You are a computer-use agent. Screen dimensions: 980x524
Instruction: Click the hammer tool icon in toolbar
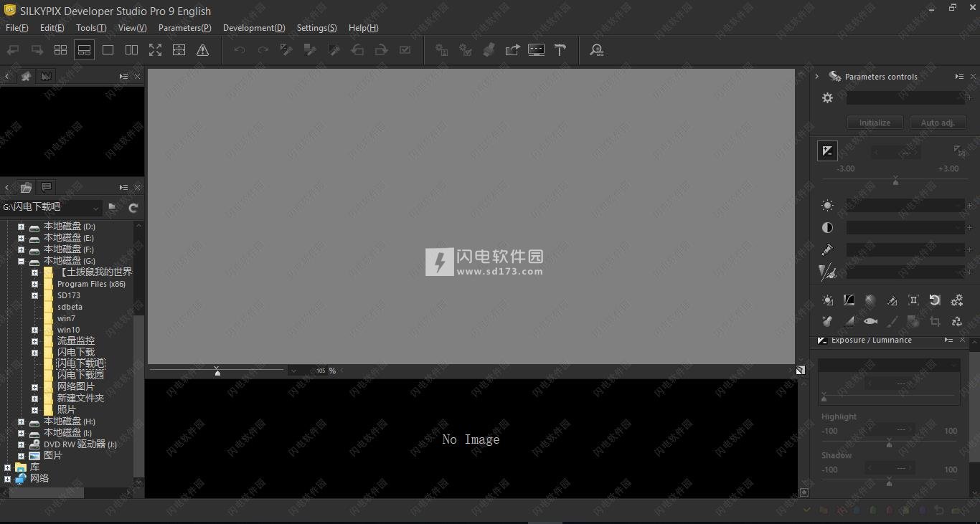click(x=560, y=50)
